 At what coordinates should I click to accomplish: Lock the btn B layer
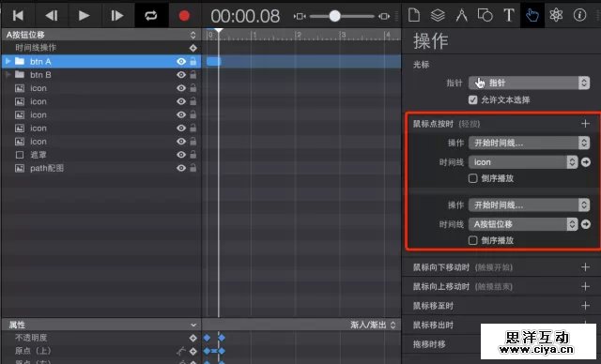click(193, 74)
